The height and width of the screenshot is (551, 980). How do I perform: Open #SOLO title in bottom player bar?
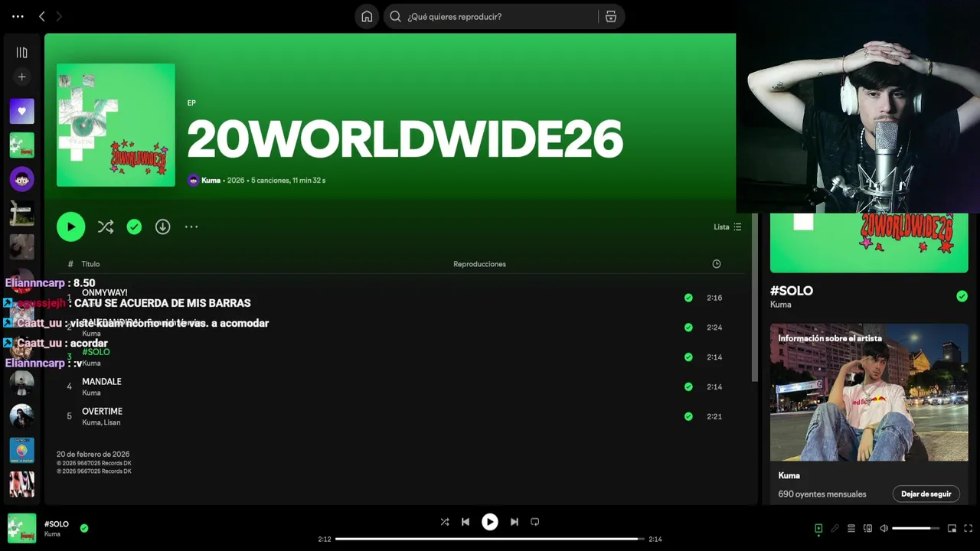[x=57, y=524]
